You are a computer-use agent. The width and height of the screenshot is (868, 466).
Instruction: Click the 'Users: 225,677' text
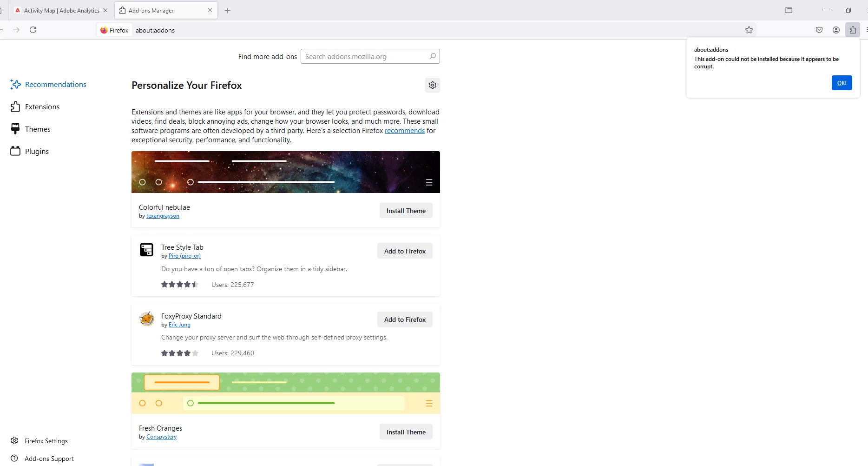233,285
